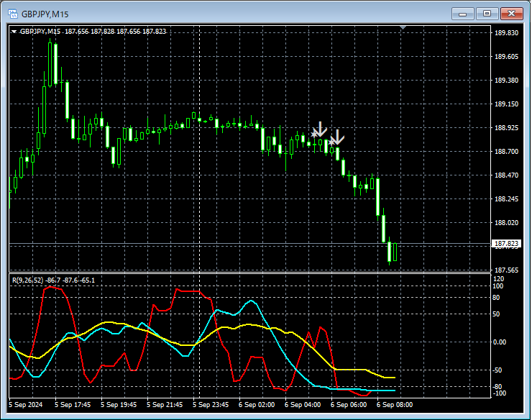
Task: Click the 5 Sep 2024 time label
Action: tap(26, 405)
